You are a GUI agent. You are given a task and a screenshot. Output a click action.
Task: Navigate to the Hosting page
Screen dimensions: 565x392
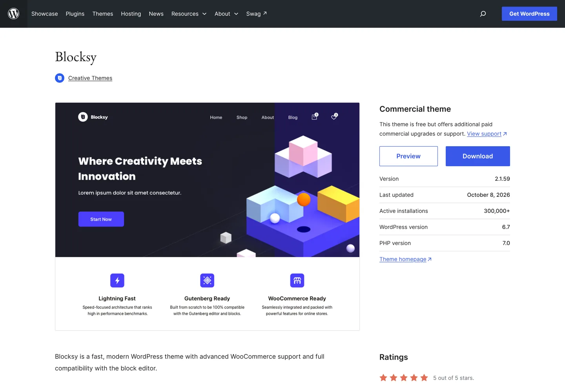point(131,14)
